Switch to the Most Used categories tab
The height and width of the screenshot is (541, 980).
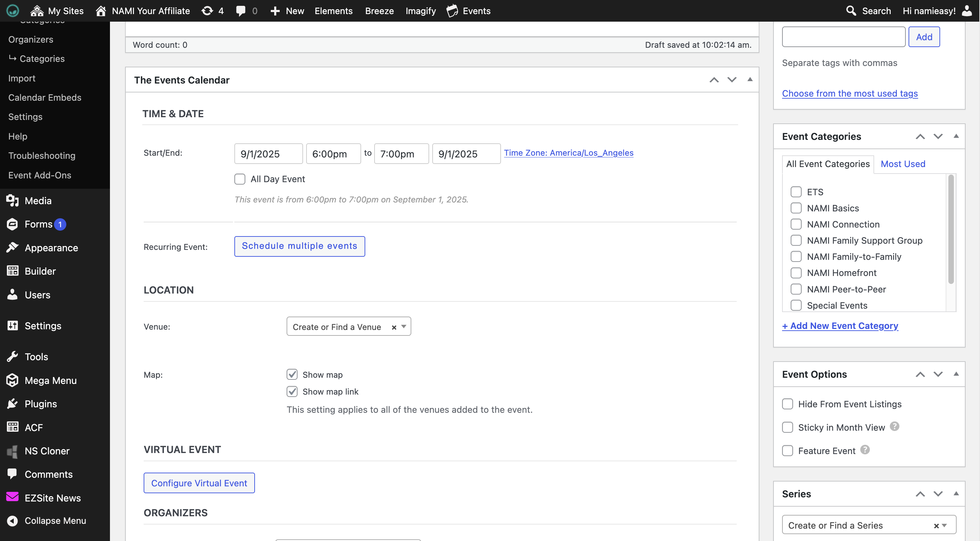(903, 164)
